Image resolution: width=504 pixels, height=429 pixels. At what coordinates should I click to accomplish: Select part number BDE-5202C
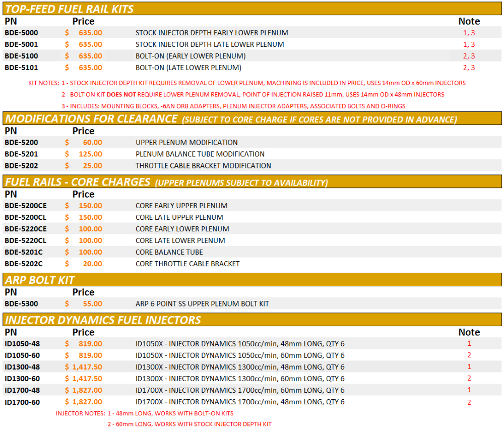coord(24,264)
